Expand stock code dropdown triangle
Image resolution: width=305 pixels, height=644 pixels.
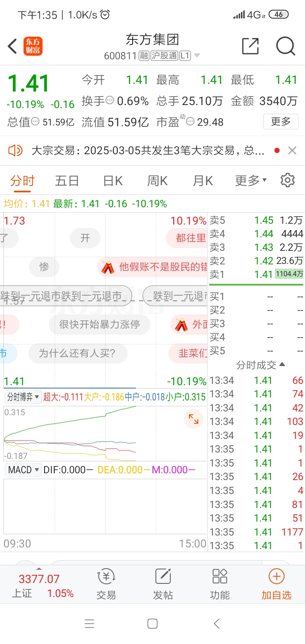(197, 56)
